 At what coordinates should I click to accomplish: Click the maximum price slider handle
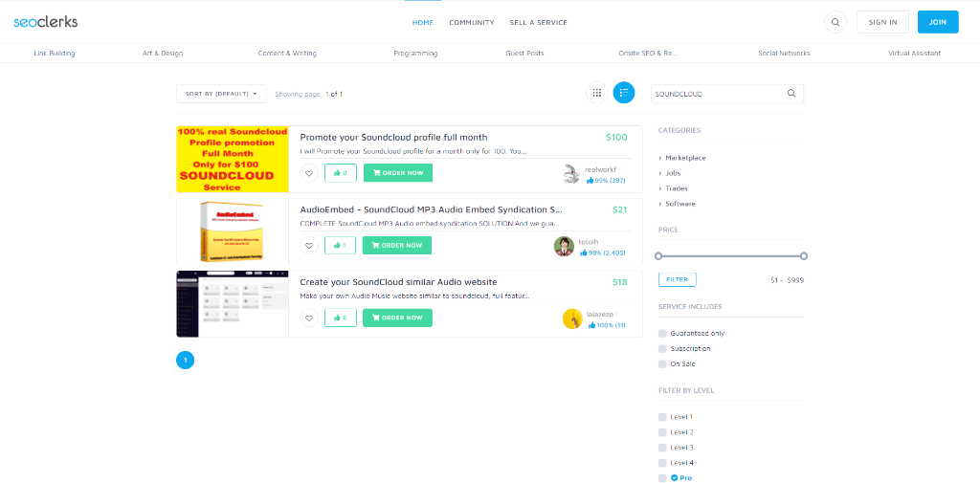coord(804,255)
